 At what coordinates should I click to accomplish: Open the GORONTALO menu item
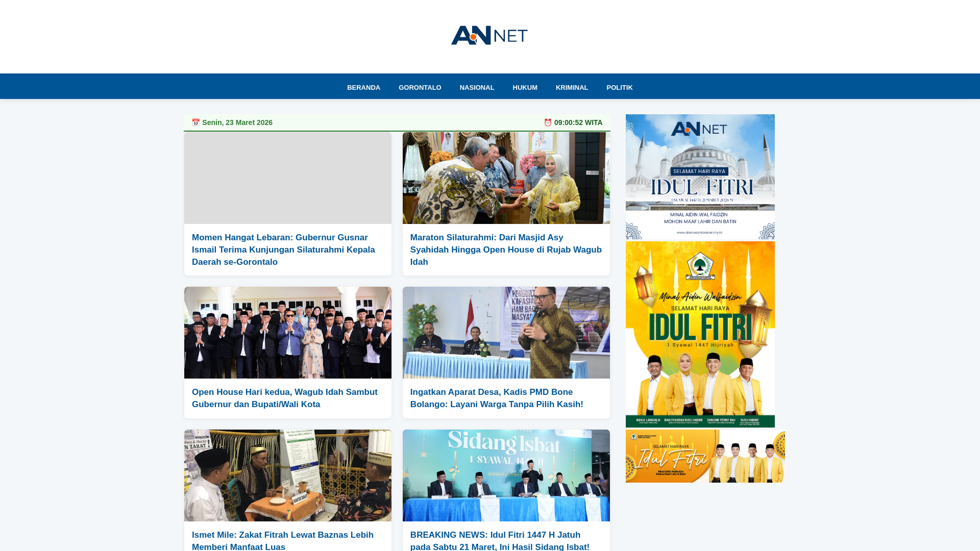click(420, 88)
